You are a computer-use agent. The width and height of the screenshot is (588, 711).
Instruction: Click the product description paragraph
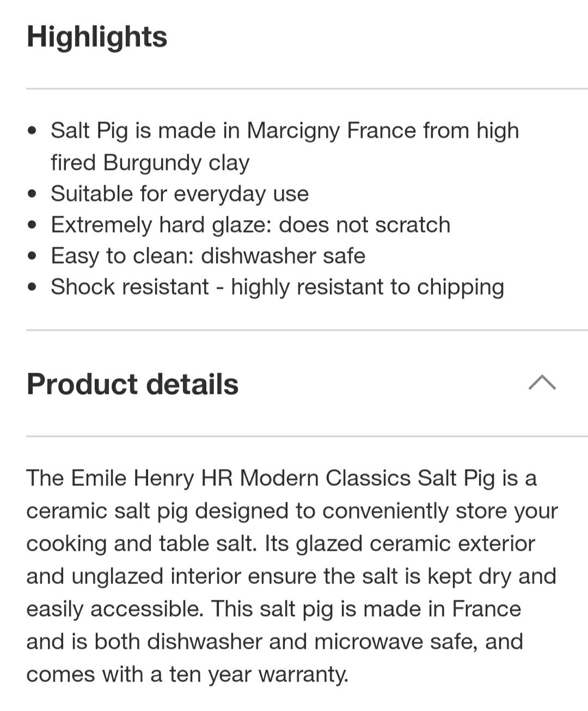tap(292, 576)
